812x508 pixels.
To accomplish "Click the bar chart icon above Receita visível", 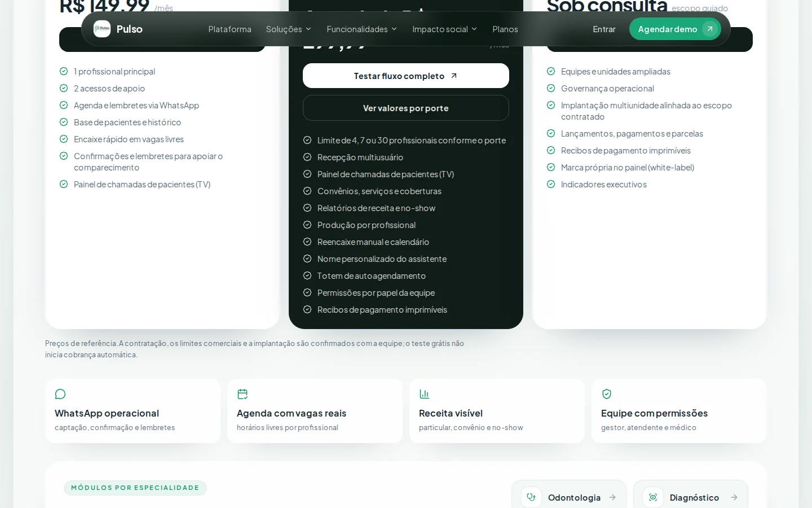I will pos(425,394).
